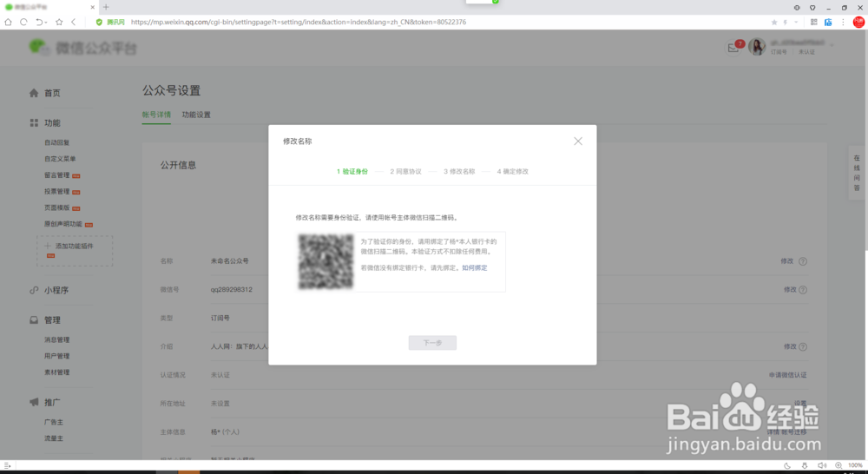The height and width of the screenshot is (474, 868).
Task: Expand the address bar dropdown arrow
Action: (x=796, y=23)
